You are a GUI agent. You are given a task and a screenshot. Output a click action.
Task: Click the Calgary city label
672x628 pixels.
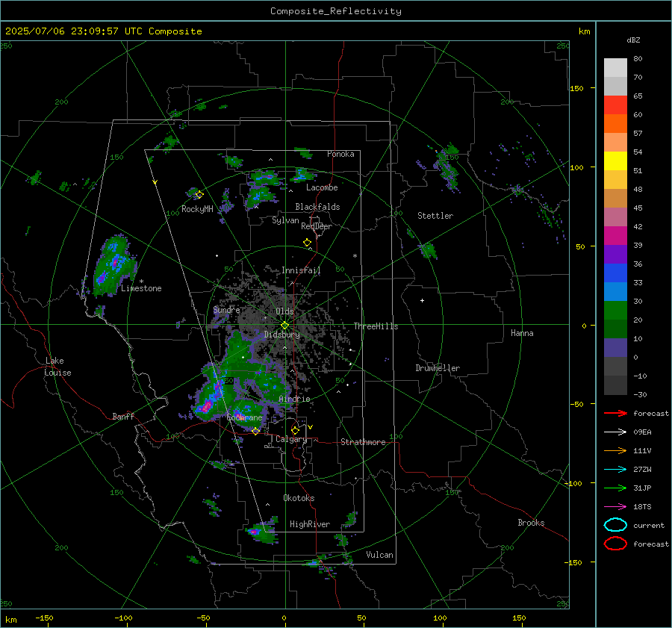291,439
